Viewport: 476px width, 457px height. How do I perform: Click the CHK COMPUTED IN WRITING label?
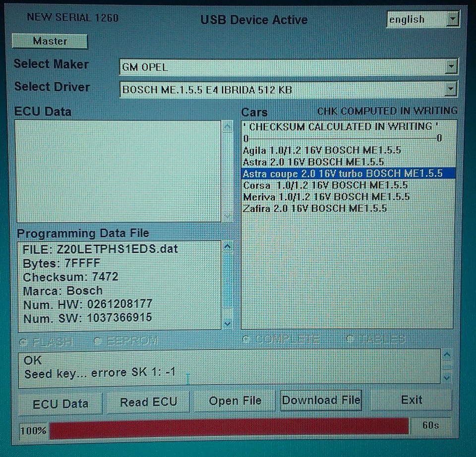click(x=387, y=111)
